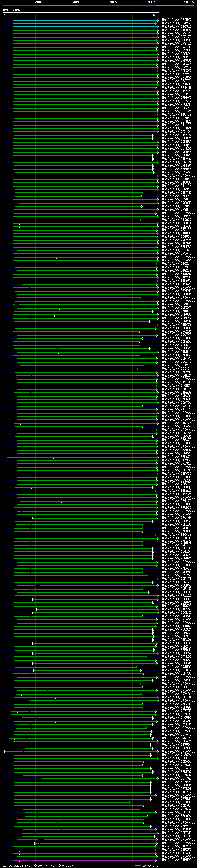197x868 pixels.
Task: Click the cyan alignment bar of UniRef100_A8IUV7
Action: [x=86, y=20]
